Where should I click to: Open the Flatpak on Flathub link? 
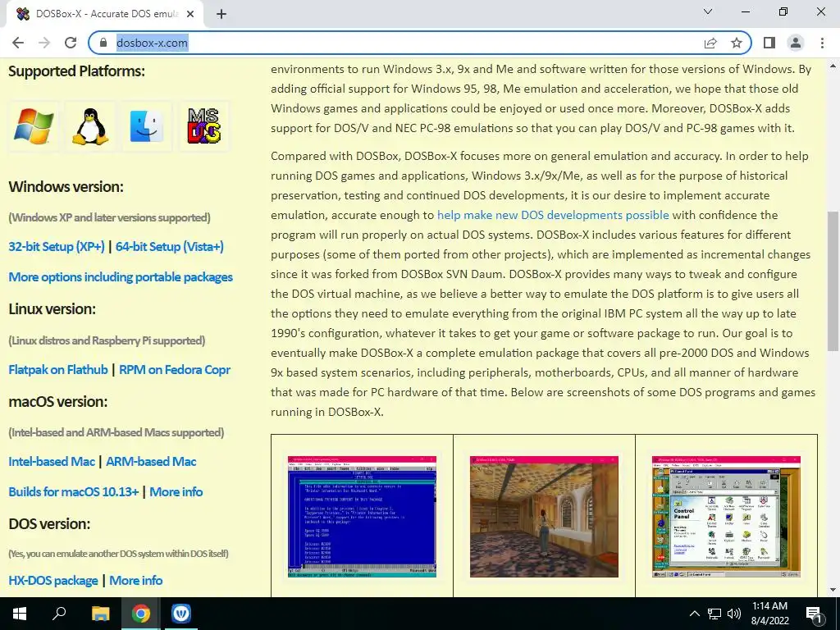[58, 370]
